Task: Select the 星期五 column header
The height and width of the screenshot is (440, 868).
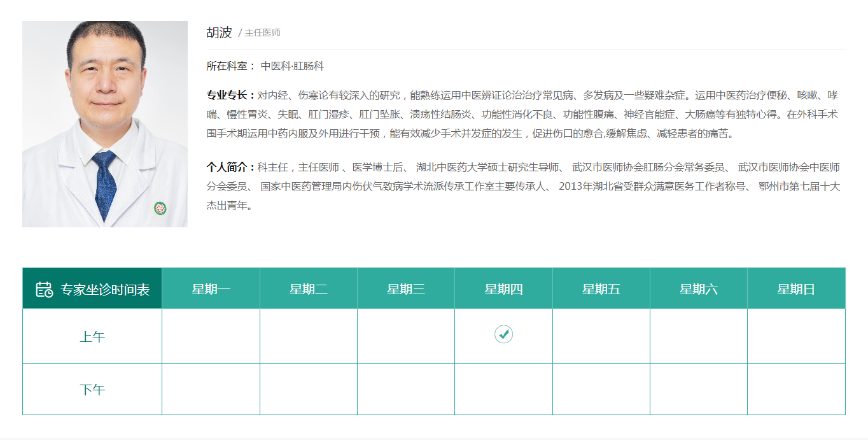Action: point(601,289)
